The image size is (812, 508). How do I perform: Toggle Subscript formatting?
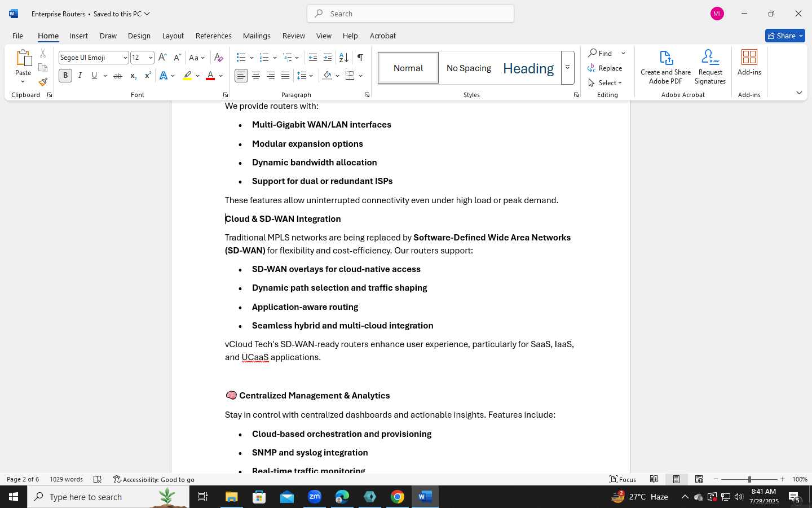133,76
